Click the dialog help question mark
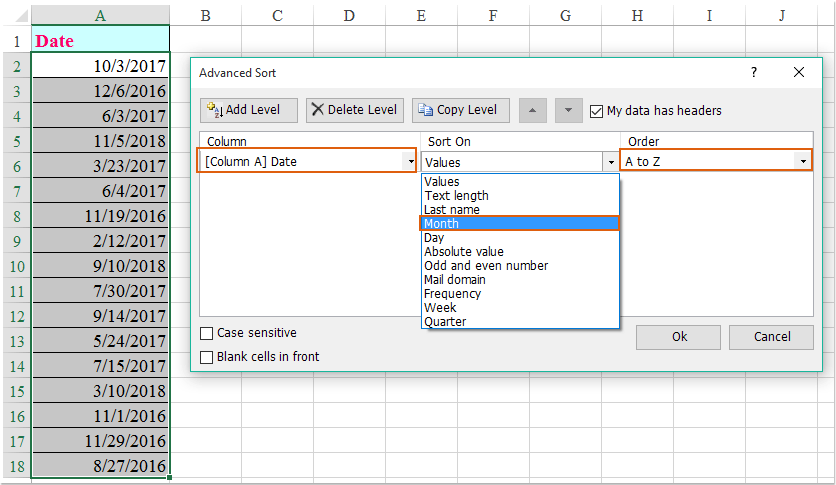 pos(754,73)
